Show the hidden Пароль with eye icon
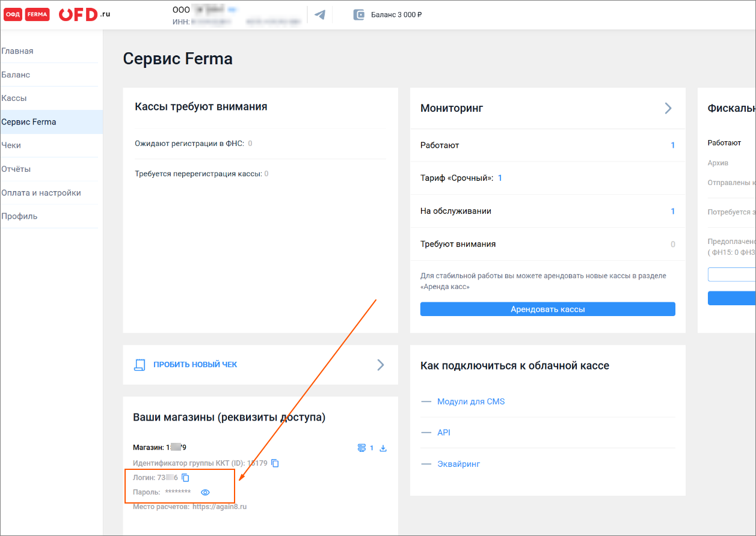This screenshot has height=536, width=756. pos(205,492)
